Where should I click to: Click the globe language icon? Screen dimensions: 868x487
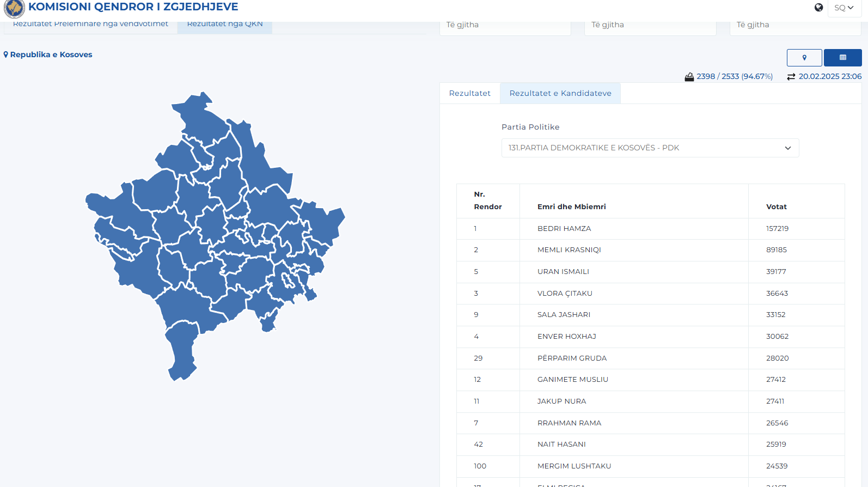(818, 8)
